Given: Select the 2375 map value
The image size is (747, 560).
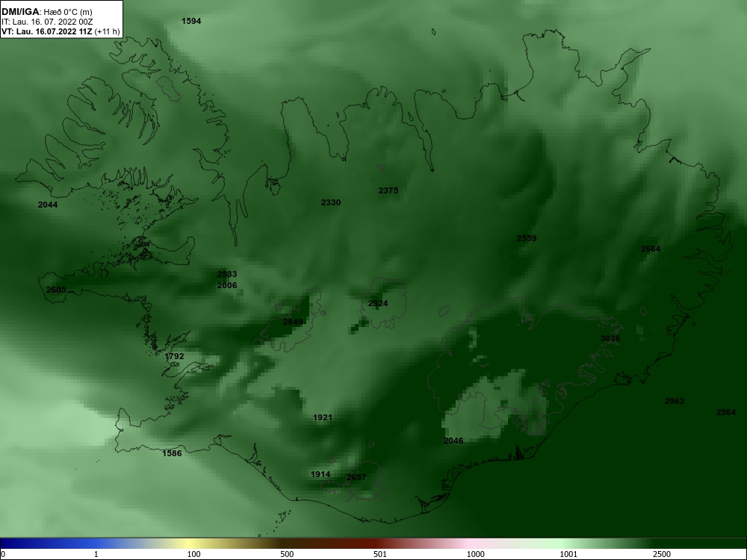Looking at the screenshot, I should 388,190.
